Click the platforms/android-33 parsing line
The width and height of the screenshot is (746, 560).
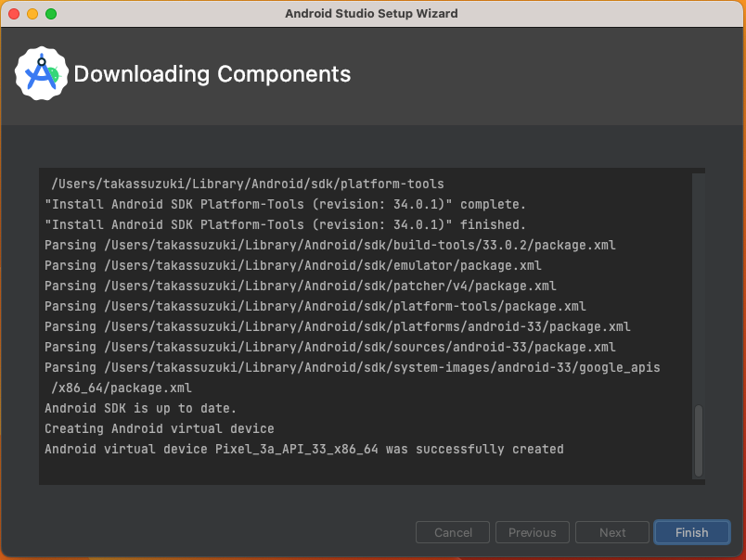338,327
